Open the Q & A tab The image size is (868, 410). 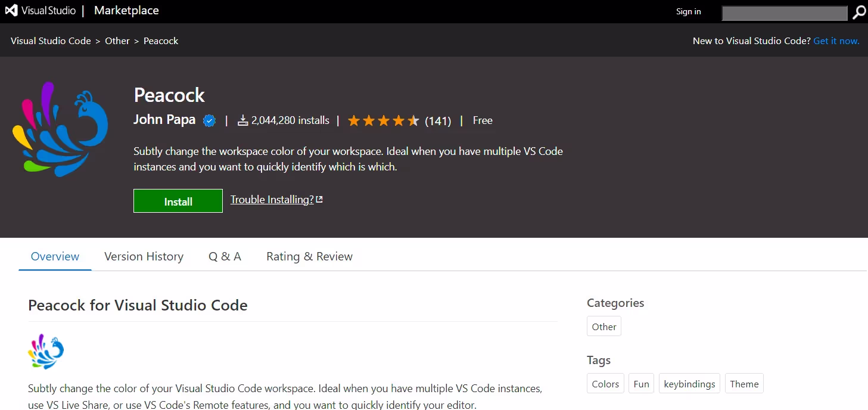[225, 257]
